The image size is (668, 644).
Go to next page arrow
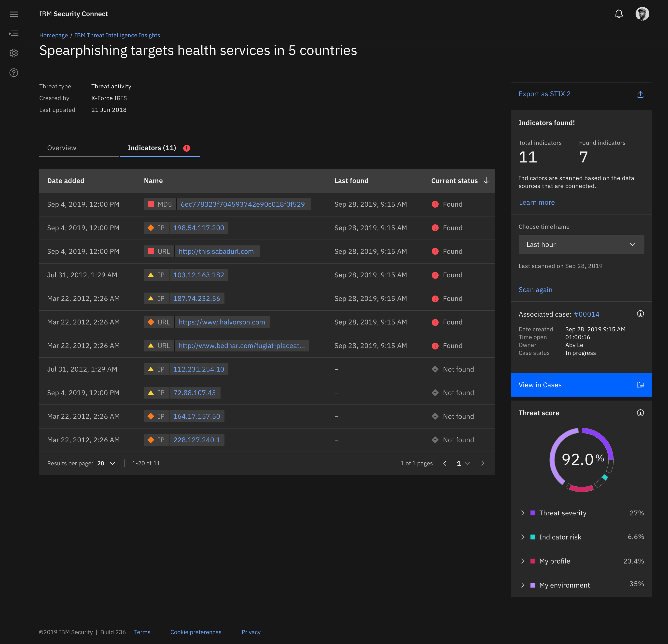tap(483, 463)
